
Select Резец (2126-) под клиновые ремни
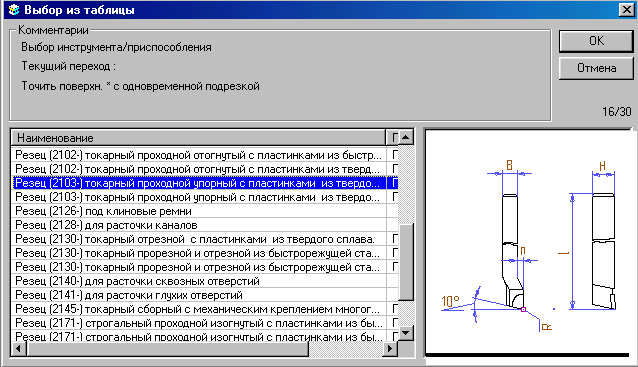(x=205, y=211)
